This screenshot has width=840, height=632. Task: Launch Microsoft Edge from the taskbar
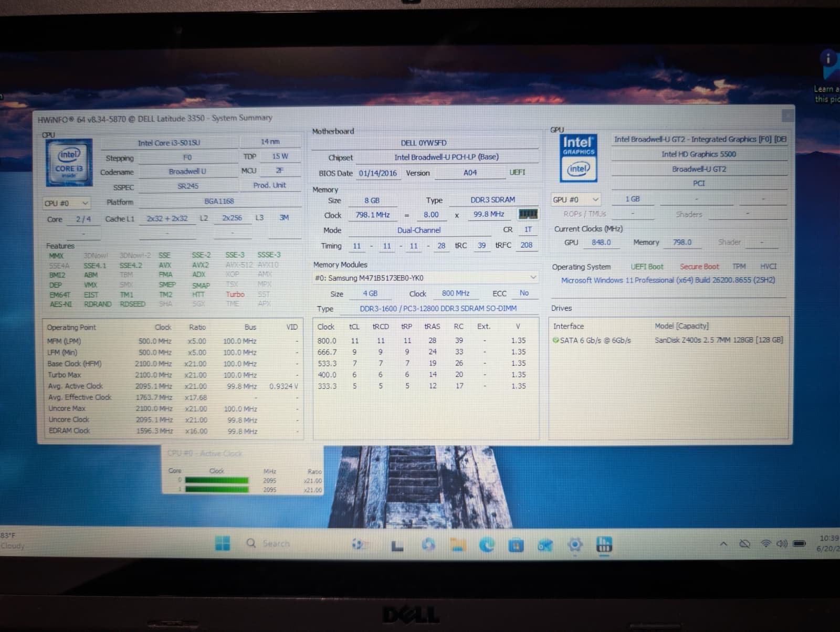pos(487,545)
